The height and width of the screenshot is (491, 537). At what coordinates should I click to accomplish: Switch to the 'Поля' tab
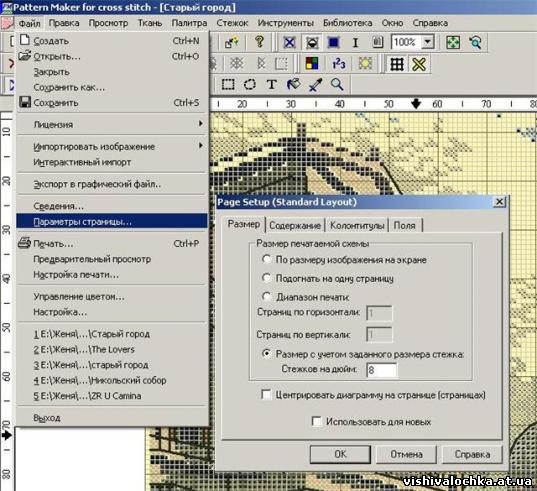[405, 226]
